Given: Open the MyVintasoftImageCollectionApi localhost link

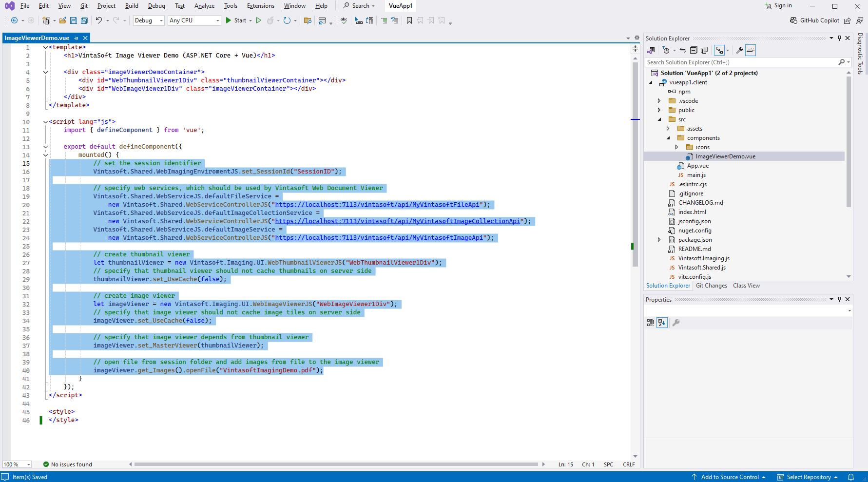Looking at the screenshot, I should coord(397,221).
